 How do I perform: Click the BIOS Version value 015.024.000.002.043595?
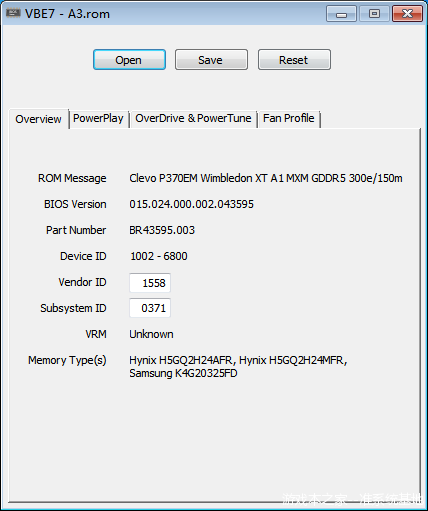pos(191,204)
